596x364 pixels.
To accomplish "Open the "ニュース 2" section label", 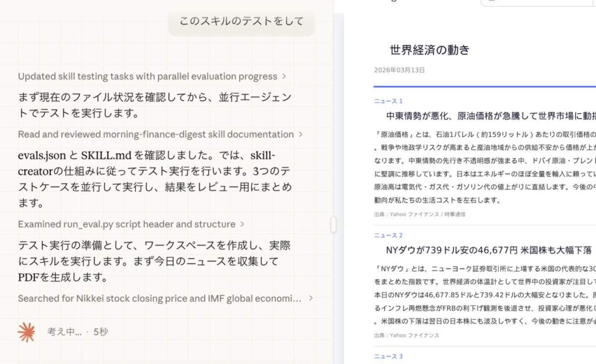I will (388, 235).
